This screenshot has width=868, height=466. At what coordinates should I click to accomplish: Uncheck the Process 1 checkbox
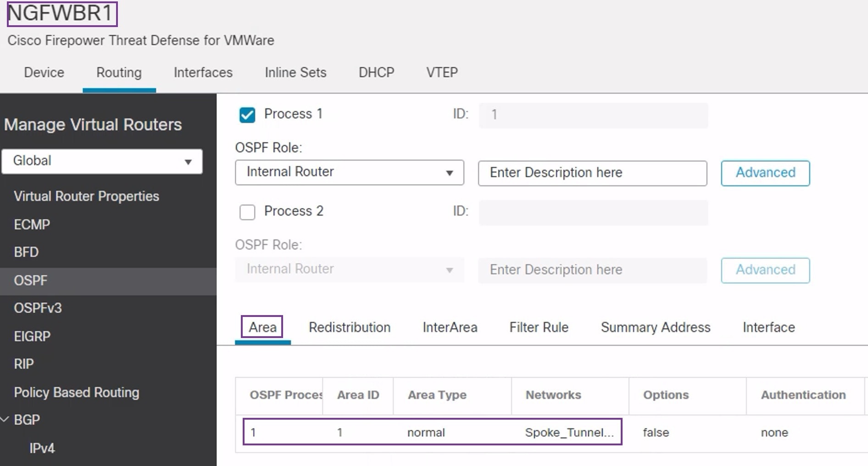point(247,115)
